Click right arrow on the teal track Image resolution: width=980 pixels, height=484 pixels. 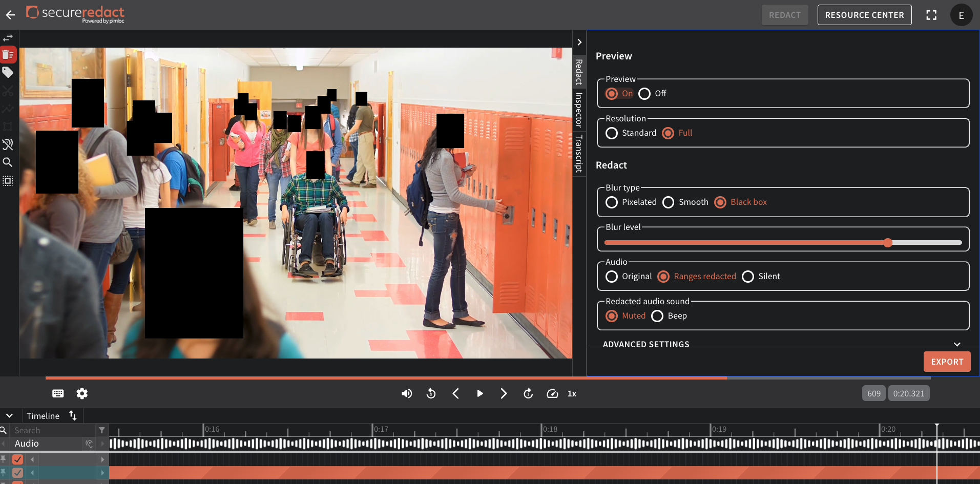tap(102, 472)
